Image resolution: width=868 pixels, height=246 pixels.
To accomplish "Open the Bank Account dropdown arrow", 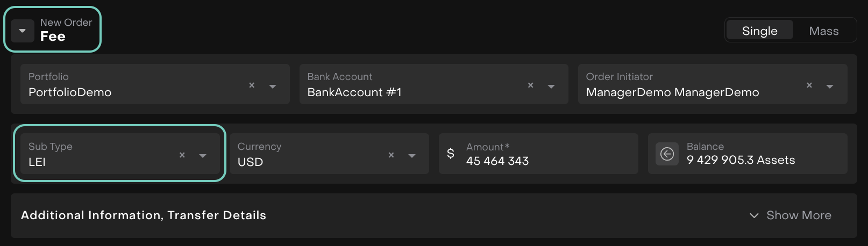I will (551, 86).
